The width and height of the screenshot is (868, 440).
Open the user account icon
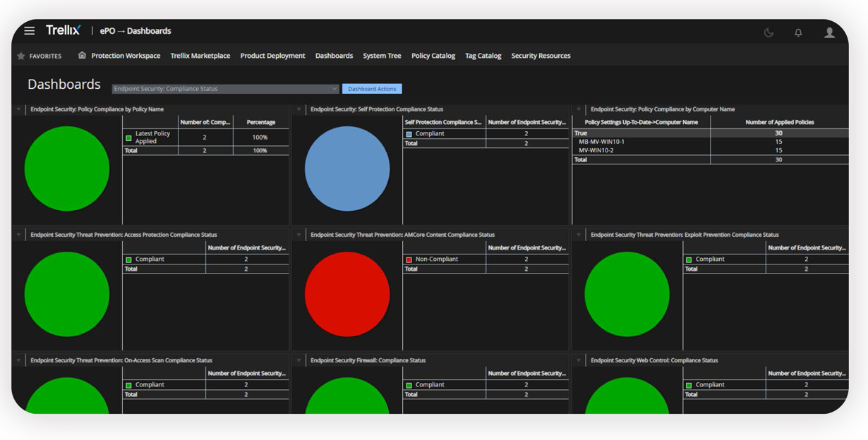[829, 32]
